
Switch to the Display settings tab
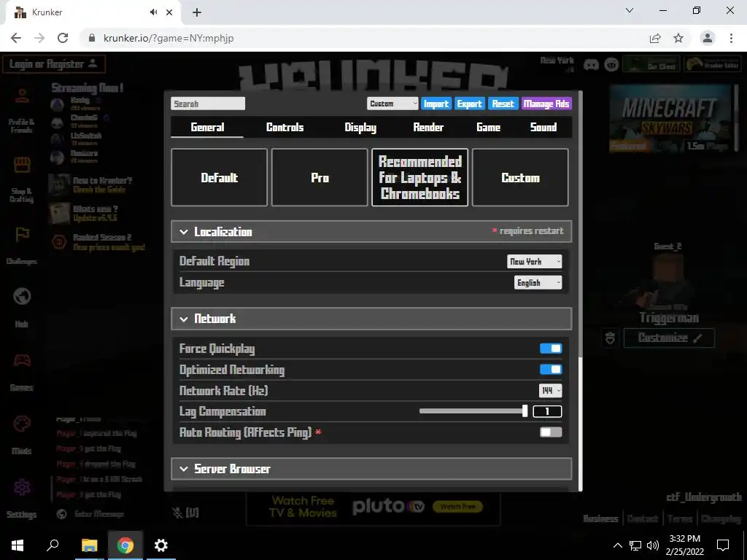point(360,127)
